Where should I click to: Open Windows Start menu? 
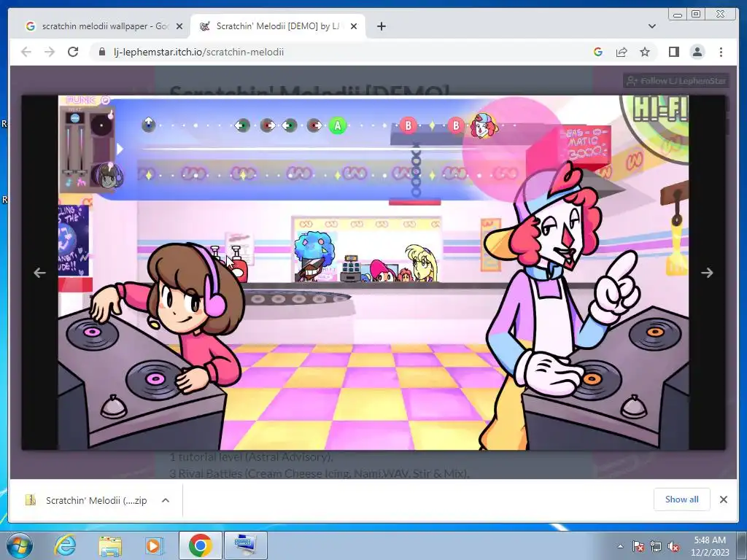pyautogui.click(x=19, y=545)
